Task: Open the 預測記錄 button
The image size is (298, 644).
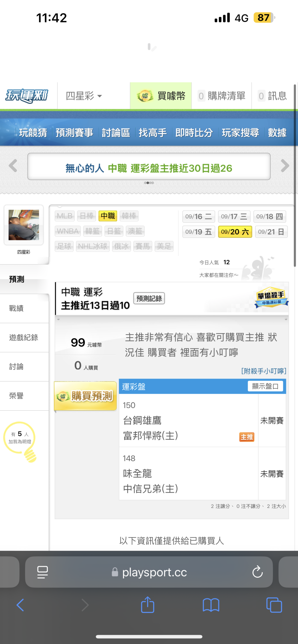Action: tap(149, 298)
